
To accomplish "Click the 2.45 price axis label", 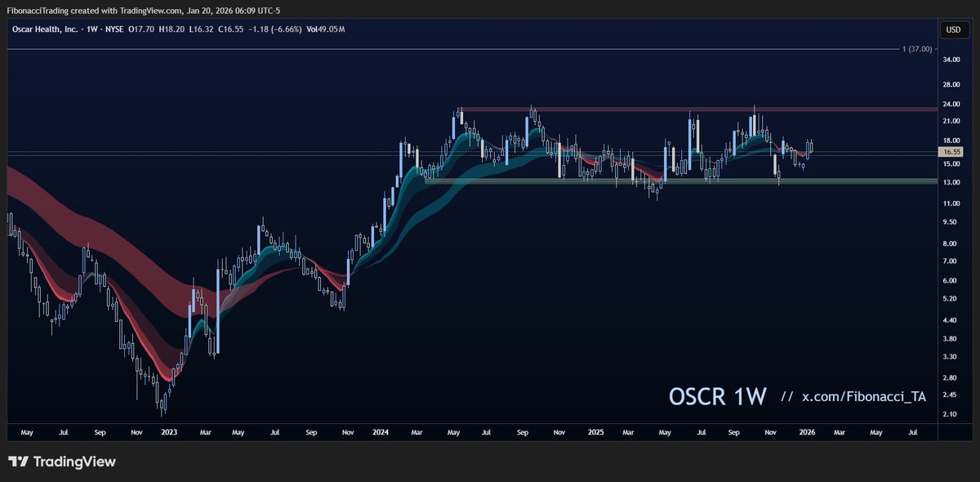I will (x=950, y=395).
